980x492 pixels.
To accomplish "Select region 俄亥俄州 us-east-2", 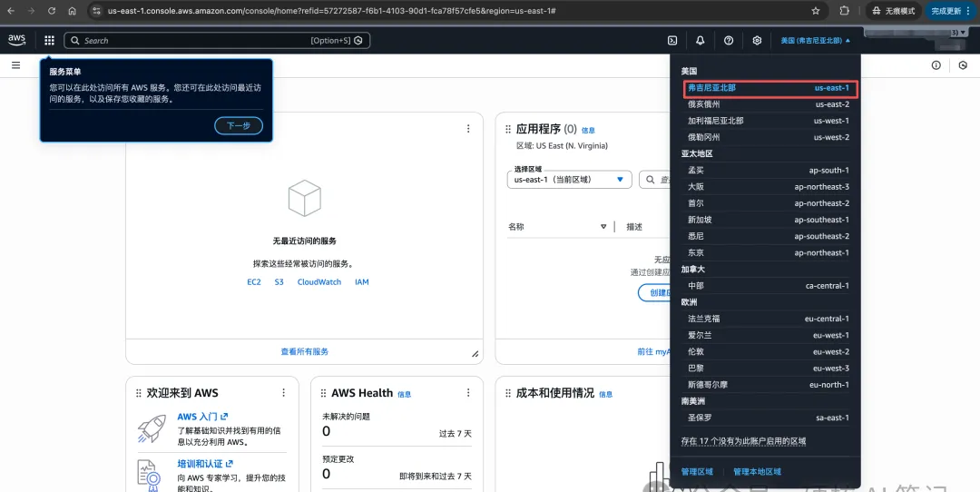I will coord(769,104).
